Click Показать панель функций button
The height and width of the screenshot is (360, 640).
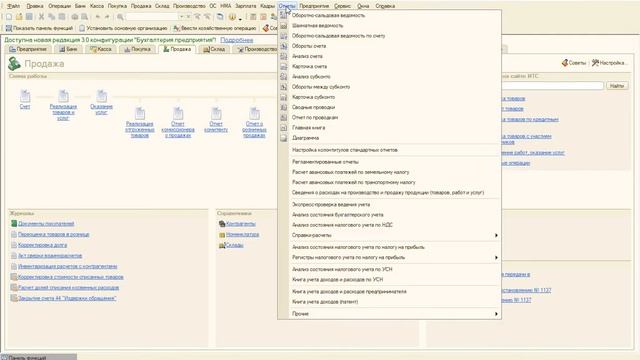coord(39,28)
